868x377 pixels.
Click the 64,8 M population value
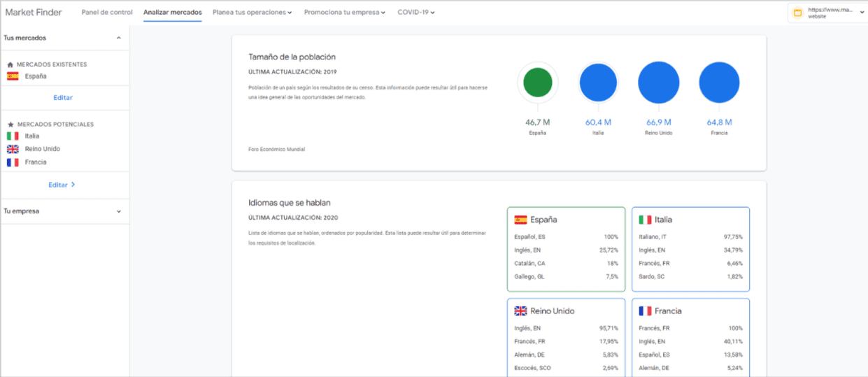[x=719, y=122]
